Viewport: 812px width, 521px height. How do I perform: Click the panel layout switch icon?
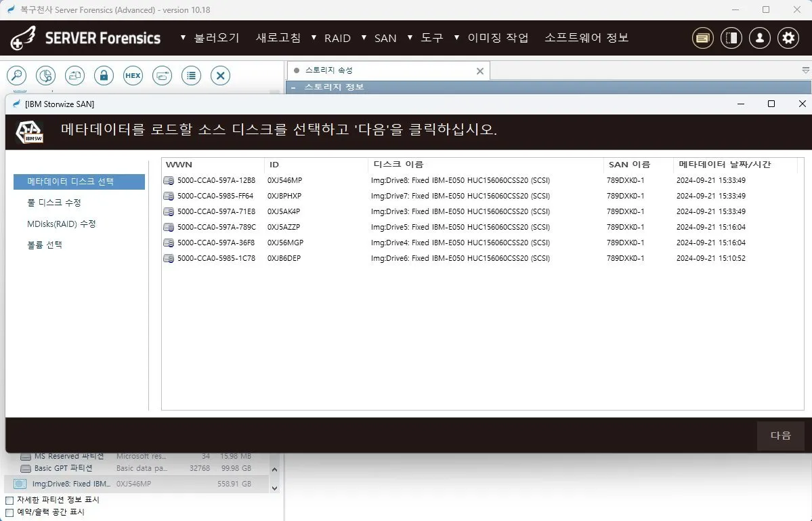tap(731, 38)
